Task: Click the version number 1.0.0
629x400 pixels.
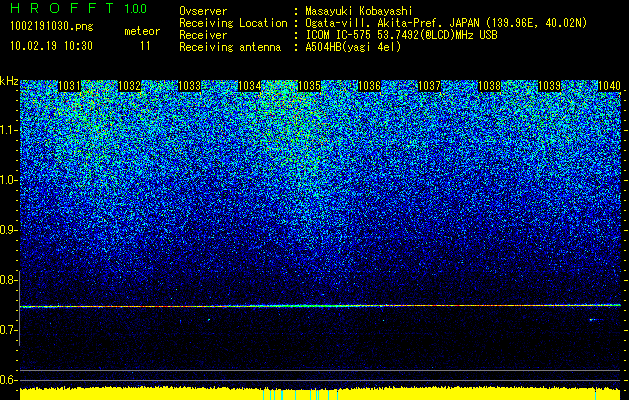Action: [x=135, y=8]
